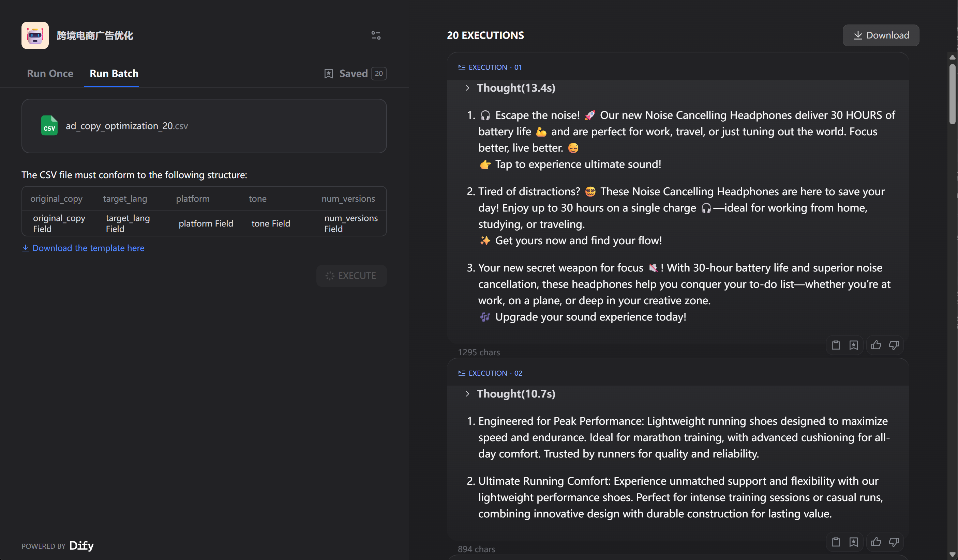Thumbs down the Execution 02 result

(x=894, y=542)
